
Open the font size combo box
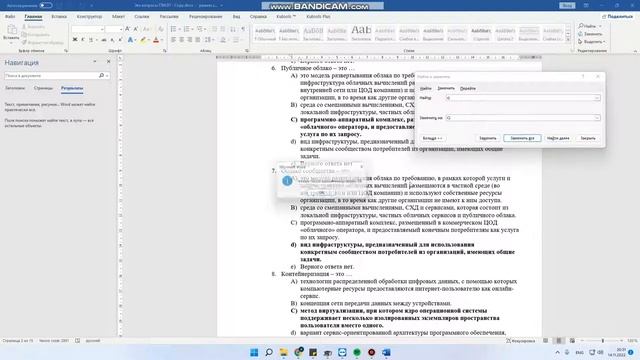(x=114, y=29)
